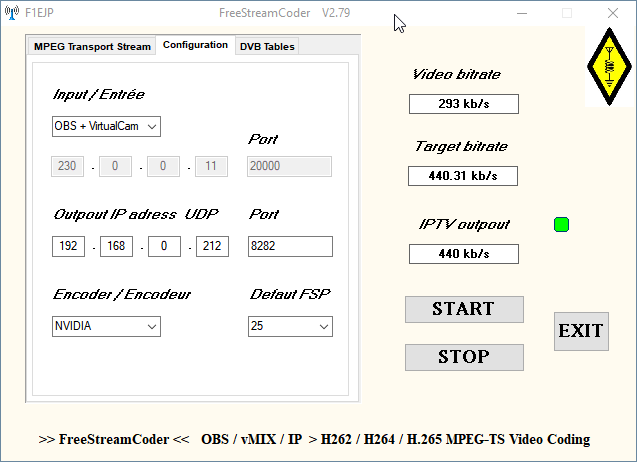
Task: Click the output IP third octet field 0
Action: pos(164,246)
